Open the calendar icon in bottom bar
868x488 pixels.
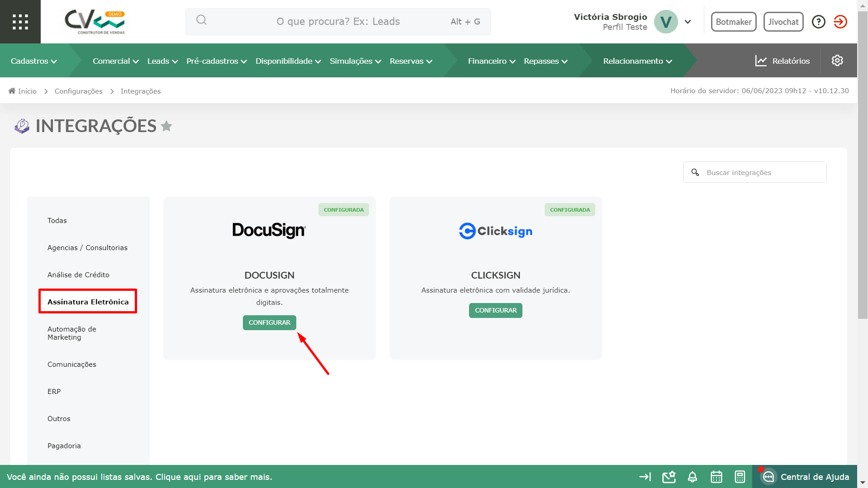(x=716, y=477)
